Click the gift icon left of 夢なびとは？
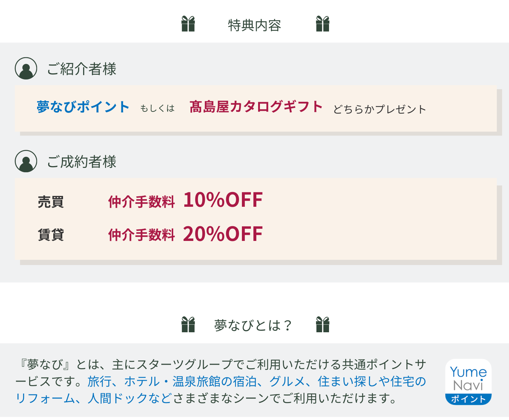The height and width of the screenshot is (420, 509). coord(188,324)
